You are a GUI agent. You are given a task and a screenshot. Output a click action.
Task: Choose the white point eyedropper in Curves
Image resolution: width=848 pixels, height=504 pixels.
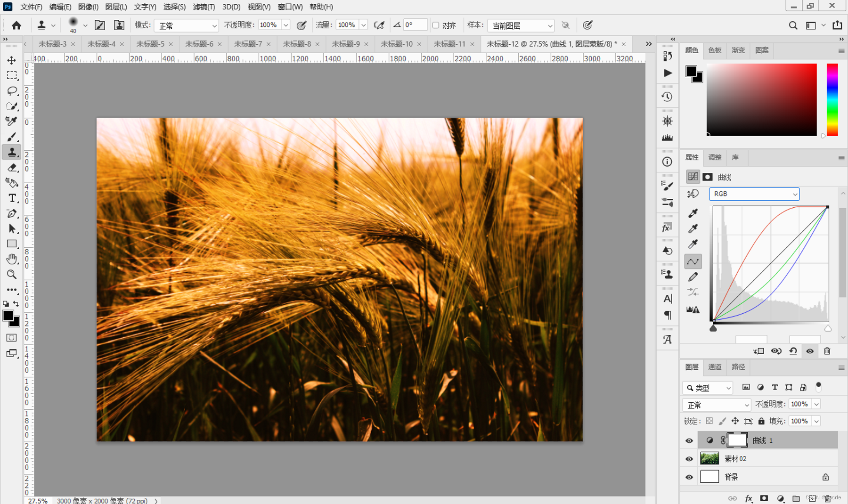click(693, 244)
